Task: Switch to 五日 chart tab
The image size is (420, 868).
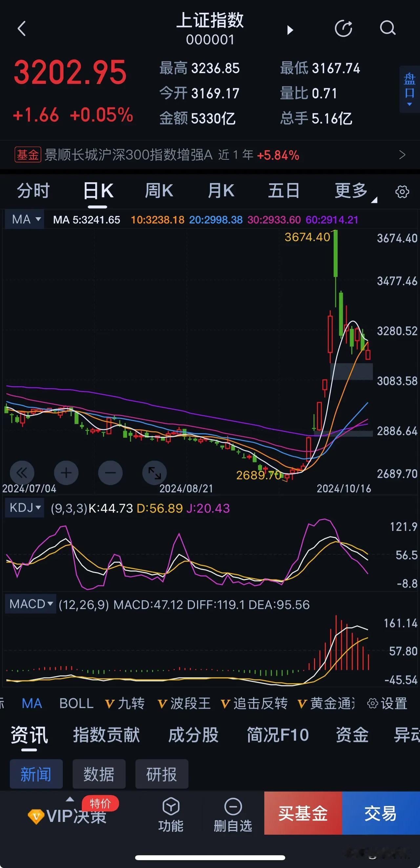Action: pos(284,191)
